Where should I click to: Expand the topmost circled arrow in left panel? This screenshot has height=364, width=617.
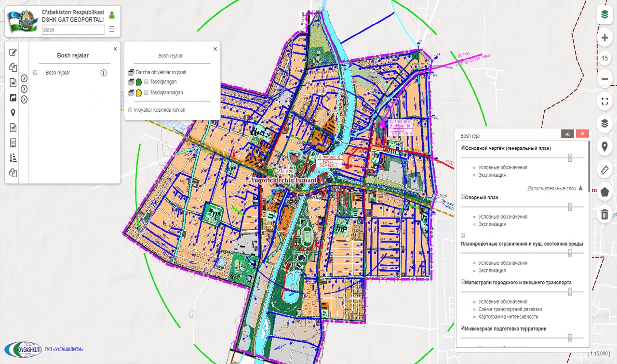[24, 78]
